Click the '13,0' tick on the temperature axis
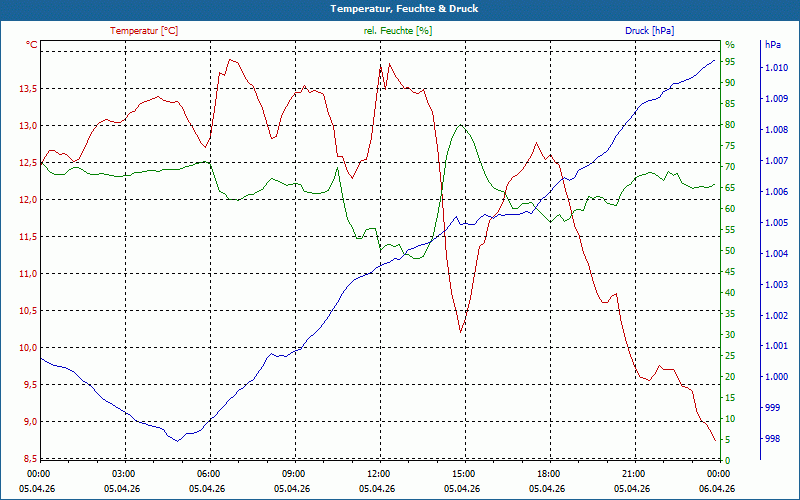The width and height of the screenshot is (800, 500). click(28, 126)
